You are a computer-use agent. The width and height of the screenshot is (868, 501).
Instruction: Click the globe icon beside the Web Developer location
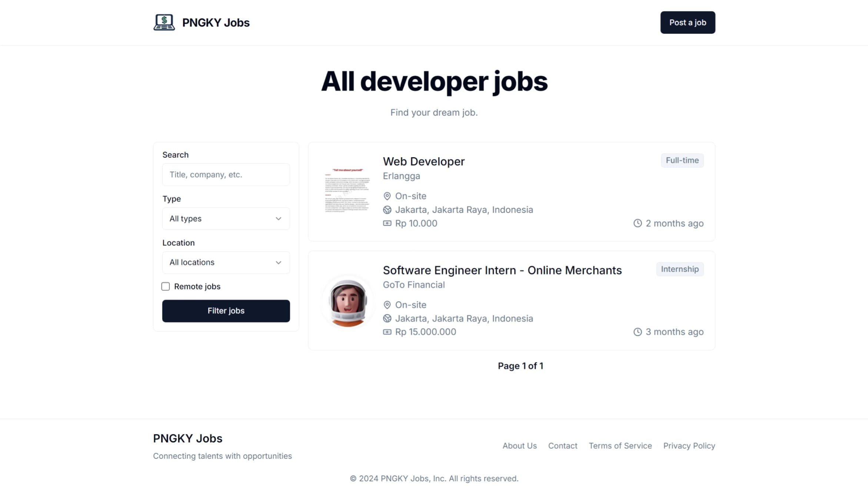[387, 210]
